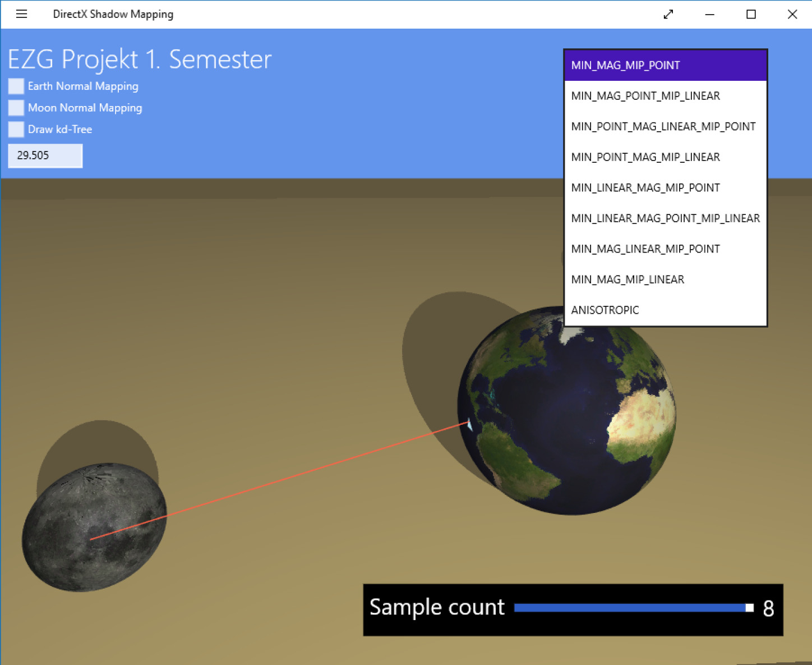This screenshot has height=665, width=812.
Task: Click the 29.505 value field
Action: pos(45,155)
